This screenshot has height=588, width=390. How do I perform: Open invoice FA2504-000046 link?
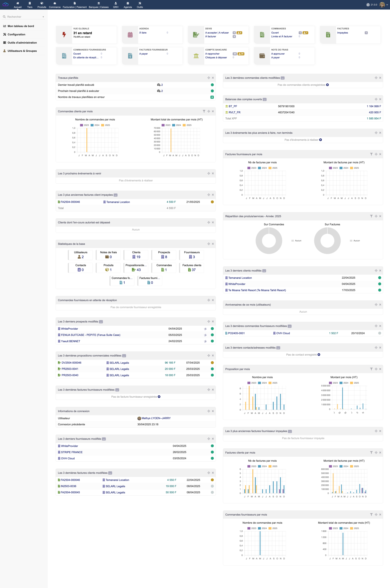tap(70, 202)
